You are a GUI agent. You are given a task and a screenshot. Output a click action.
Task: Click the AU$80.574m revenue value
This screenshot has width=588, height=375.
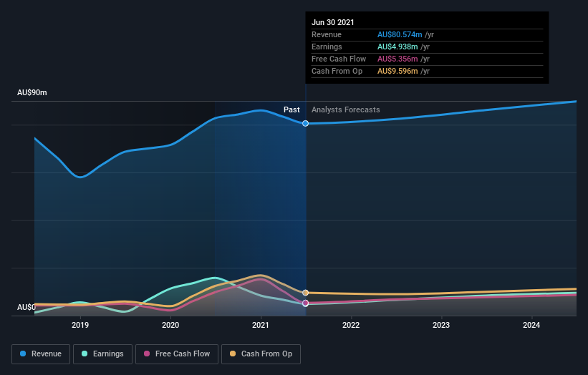tap(400, 34)
